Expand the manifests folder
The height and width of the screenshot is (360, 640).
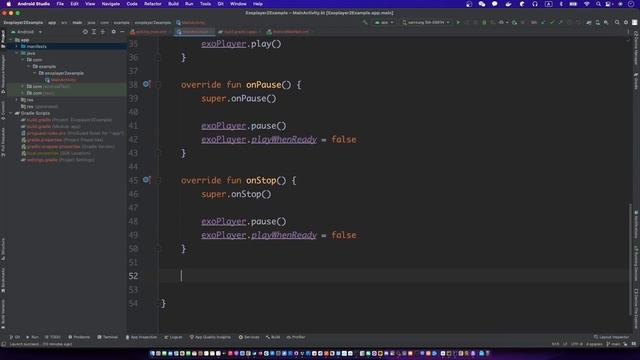[x=17, y=47]
